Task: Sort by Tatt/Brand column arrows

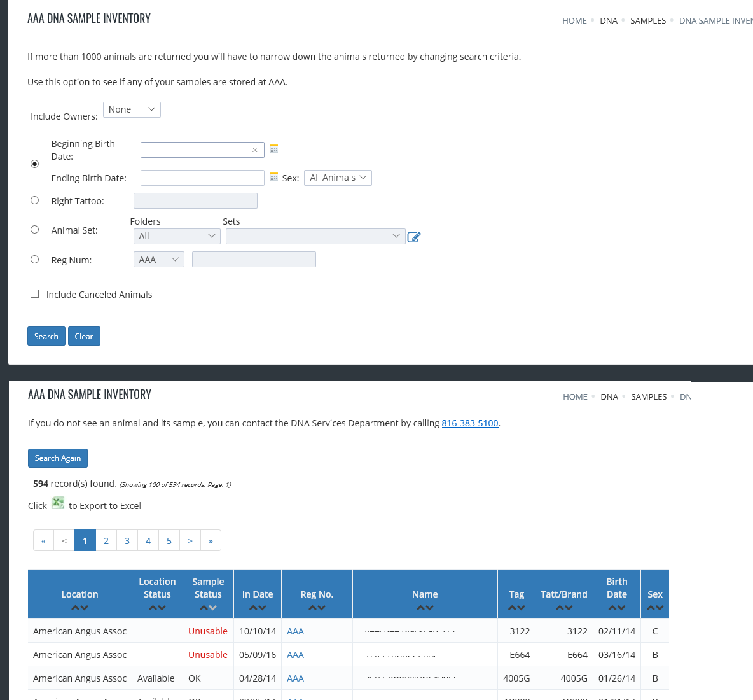Action: point(564,608)
